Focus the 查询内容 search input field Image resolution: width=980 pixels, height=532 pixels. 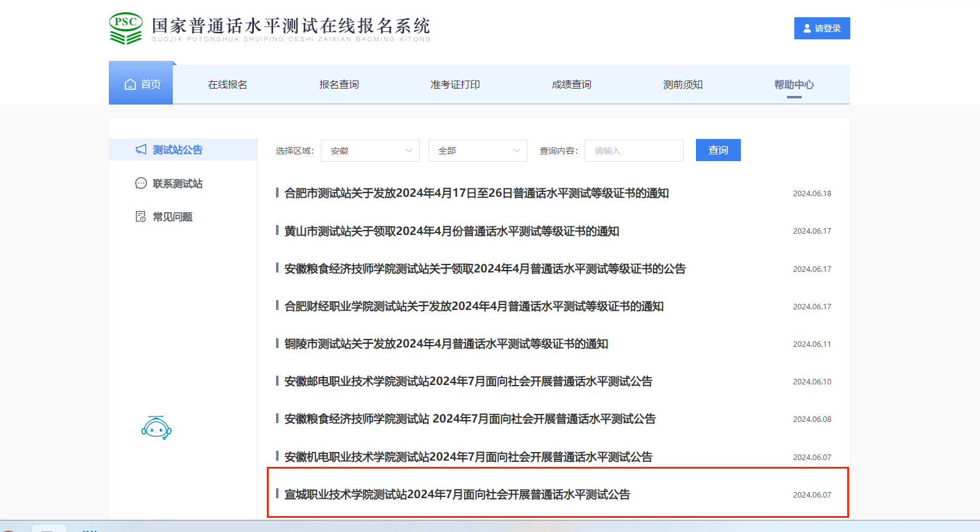click(x=634, y=151)
